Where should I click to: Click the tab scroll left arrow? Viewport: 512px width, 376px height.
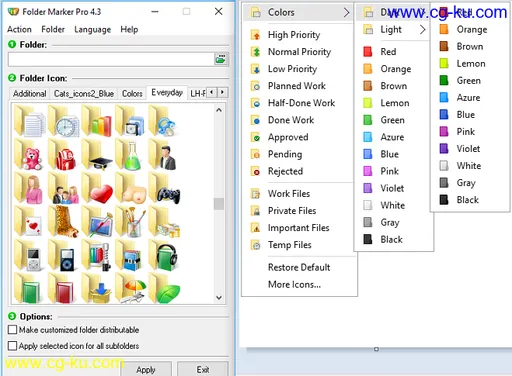(211, 92)
